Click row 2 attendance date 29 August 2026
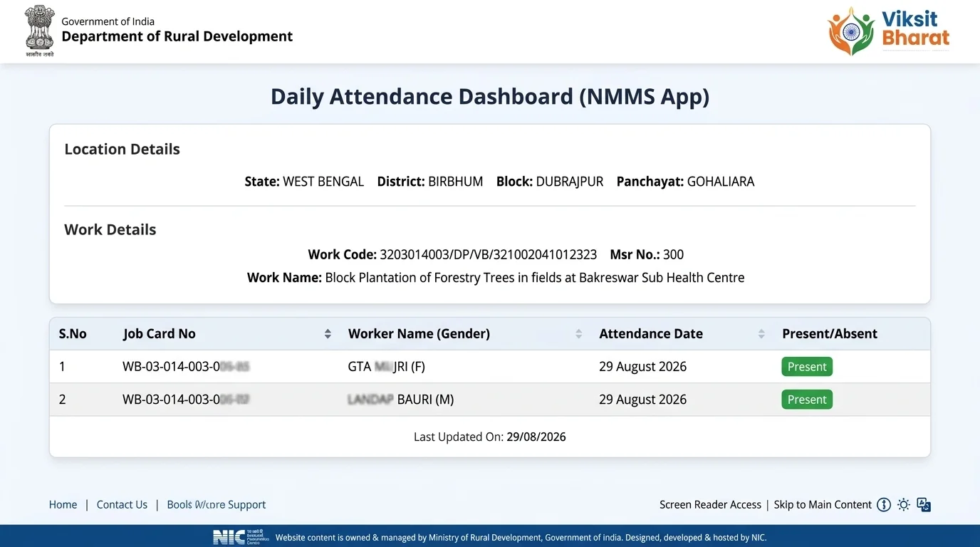Viewport: 980px width, 547px height. (642, 400)
